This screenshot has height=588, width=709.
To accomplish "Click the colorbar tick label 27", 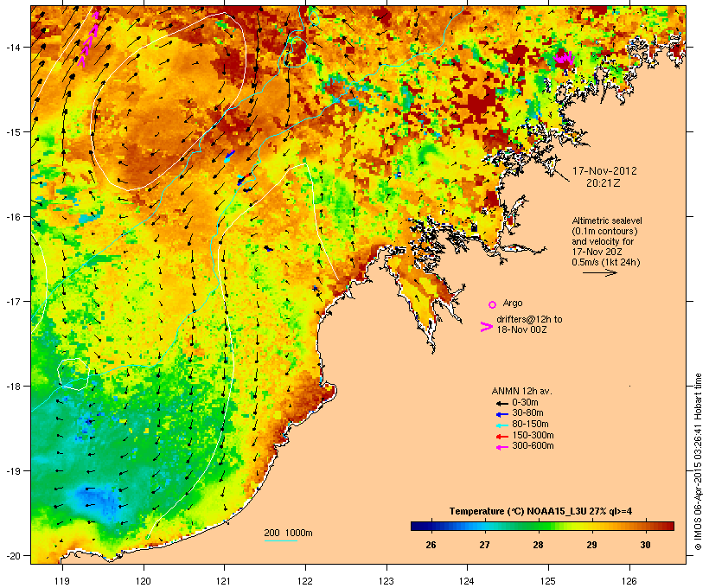I will tap(484, 545).
